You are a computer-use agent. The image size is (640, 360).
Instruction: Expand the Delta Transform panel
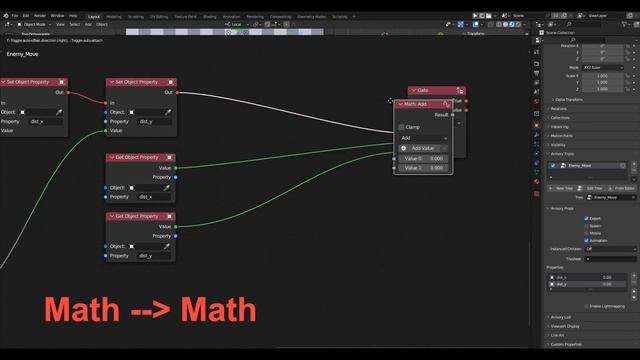coord(568,100)
